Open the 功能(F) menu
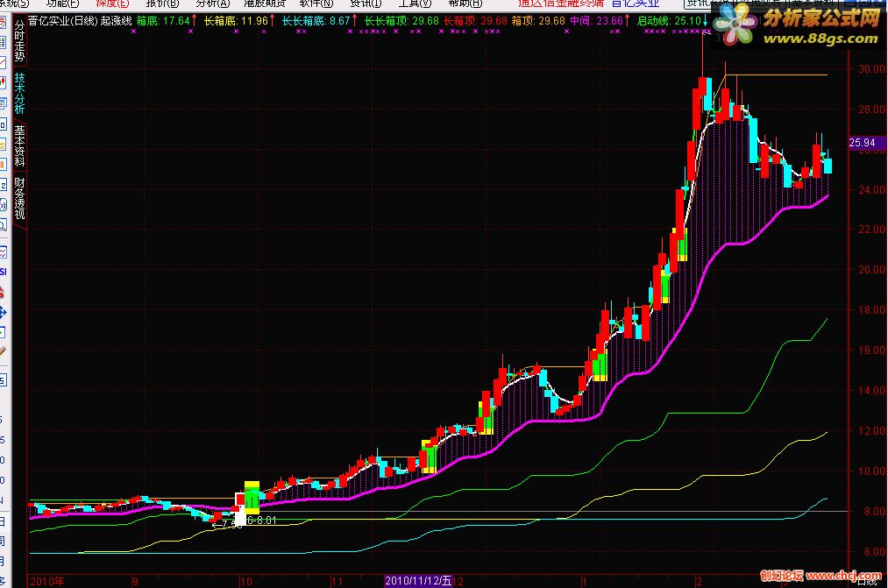This screenshot has width=888, height=588. coord(62,4)
